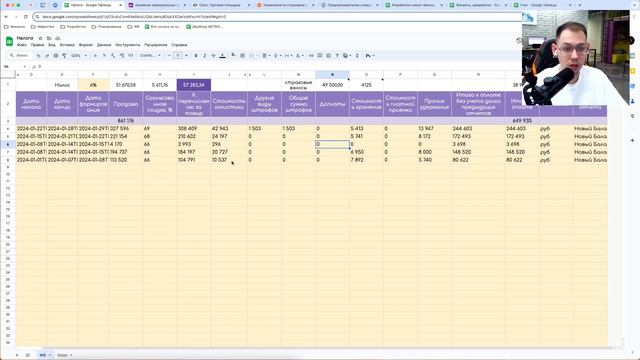
Task: Open the fill color picker
Action: pos(233,55)
